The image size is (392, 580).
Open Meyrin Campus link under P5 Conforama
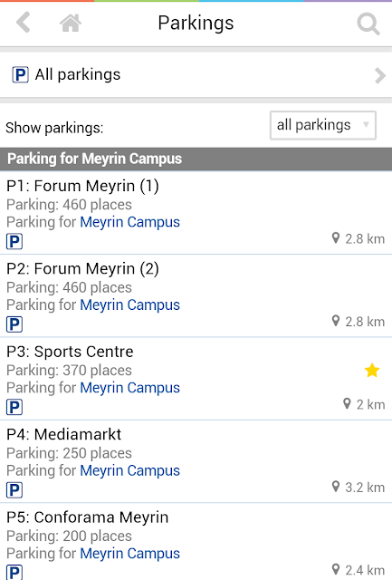tap(130, 554)
